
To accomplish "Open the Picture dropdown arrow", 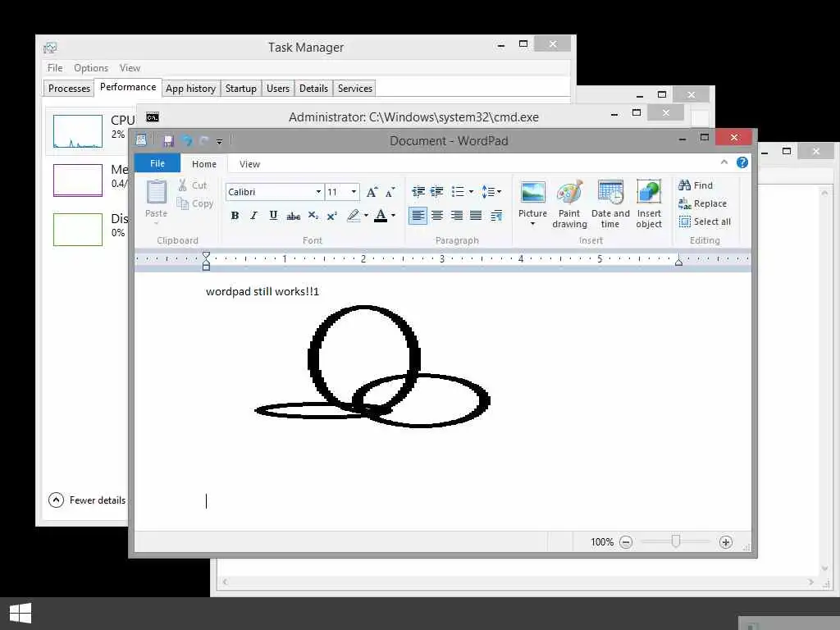I will (x=532, y=223).
